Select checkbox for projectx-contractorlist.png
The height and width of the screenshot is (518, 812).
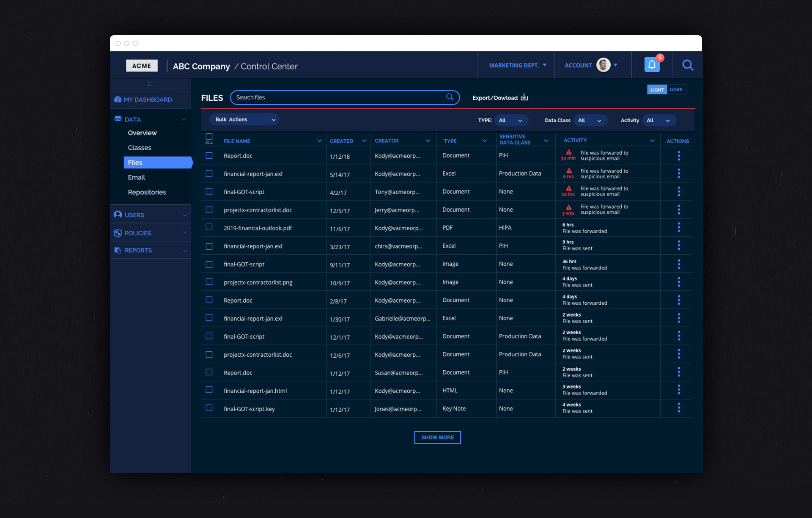[209, 282]
